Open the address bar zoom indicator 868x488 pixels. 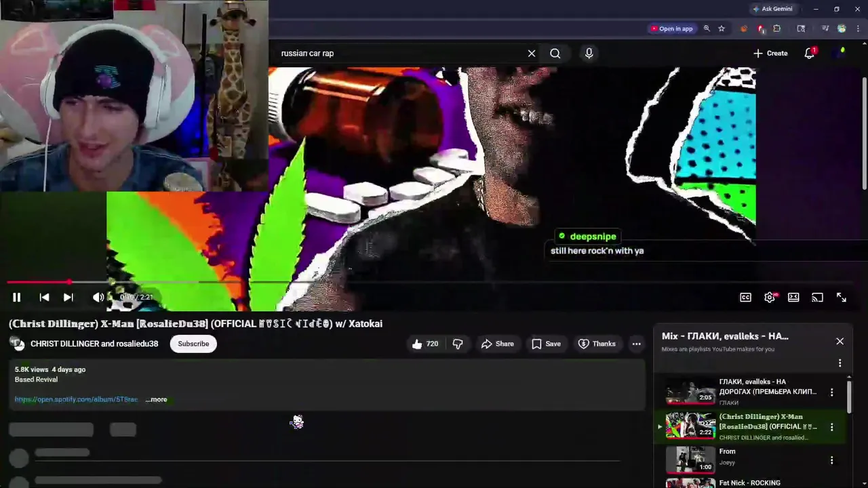(707, 28)
